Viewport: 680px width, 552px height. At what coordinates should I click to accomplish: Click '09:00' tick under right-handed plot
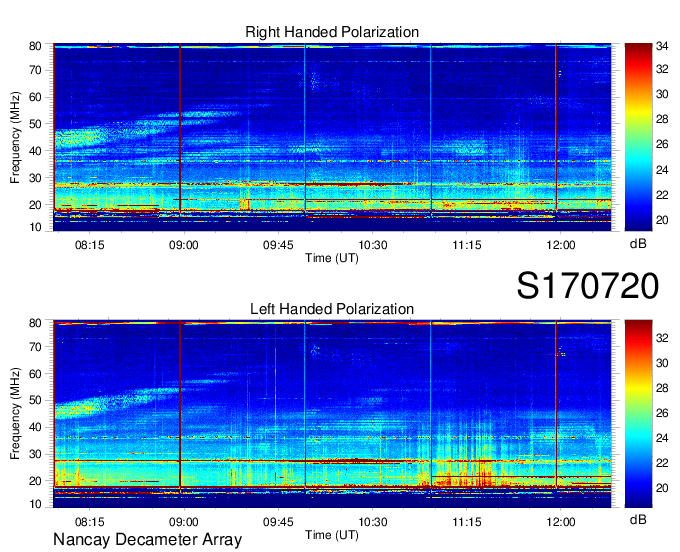(x=183, y=245)
